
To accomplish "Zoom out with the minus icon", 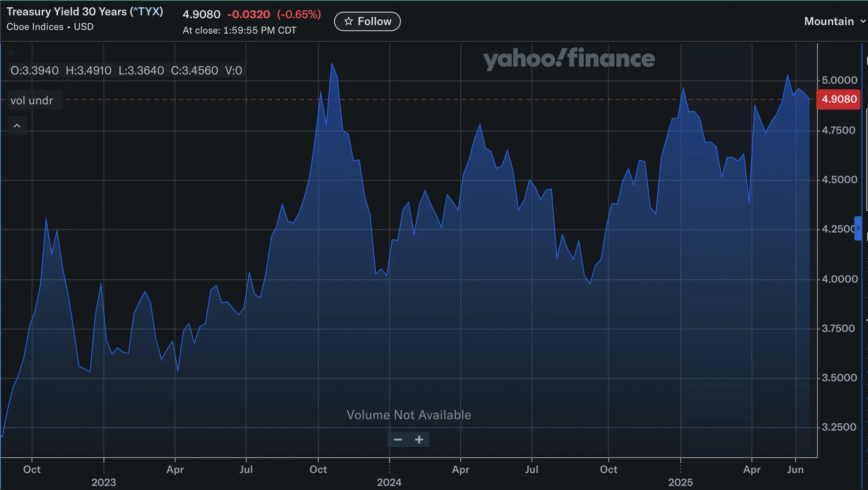I will point(398,439).
